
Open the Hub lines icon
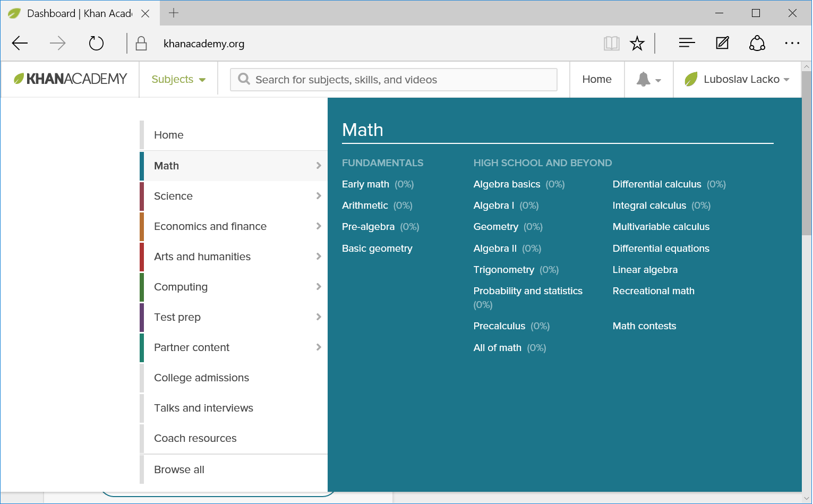click(x=687, y=43)
